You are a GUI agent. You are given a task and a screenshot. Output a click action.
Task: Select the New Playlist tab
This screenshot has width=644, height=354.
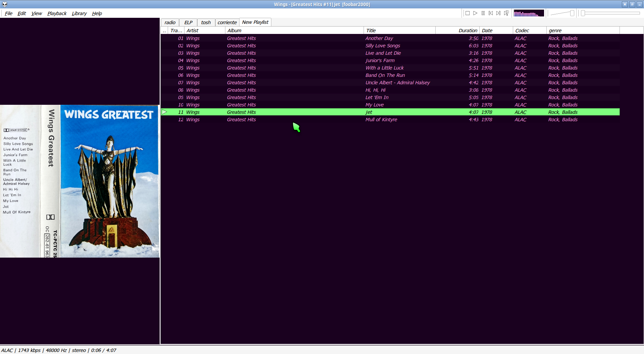(255, 22)
